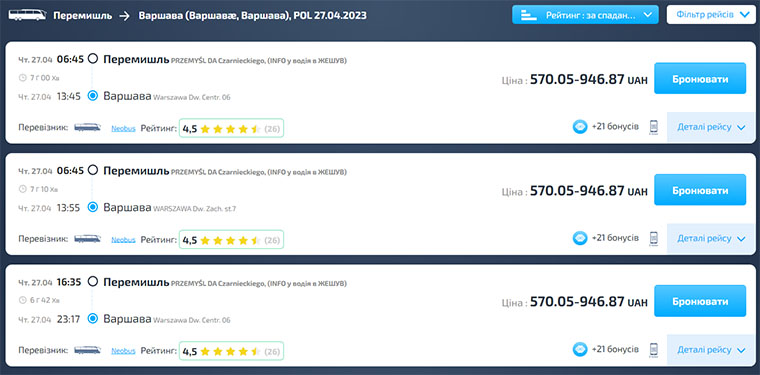Click the mobile ticket icon in the first trip
This screenshot has height=375, width=760.
(654, 127)
